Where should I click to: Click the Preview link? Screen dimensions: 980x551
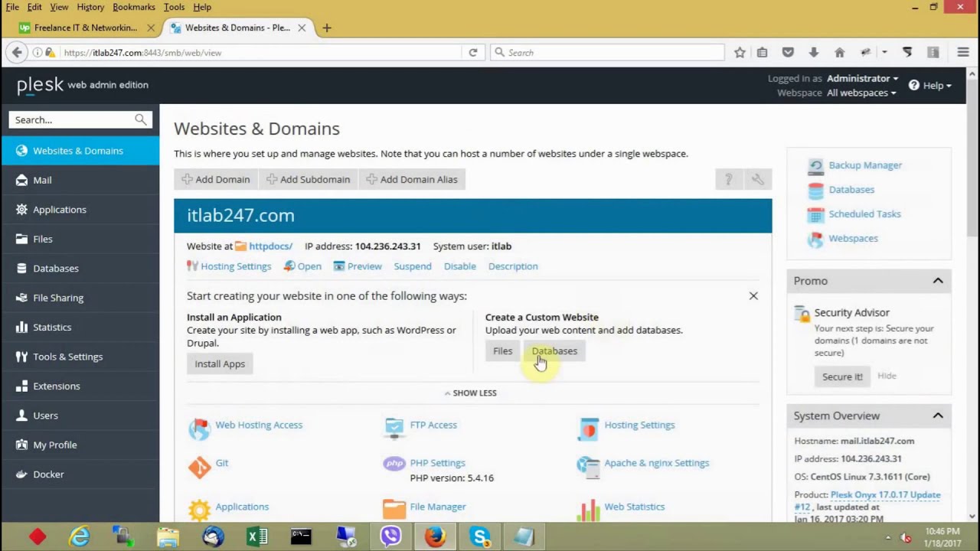point(364,266)
